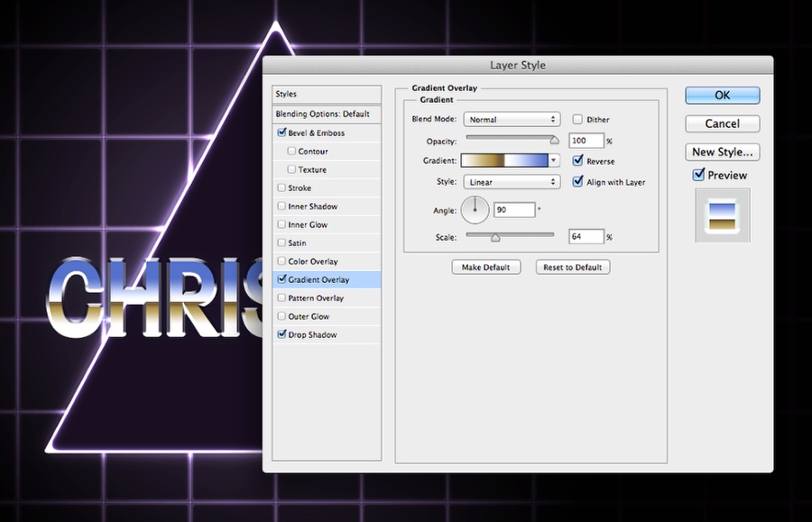Click the Angle value input field

click(514, 209)
